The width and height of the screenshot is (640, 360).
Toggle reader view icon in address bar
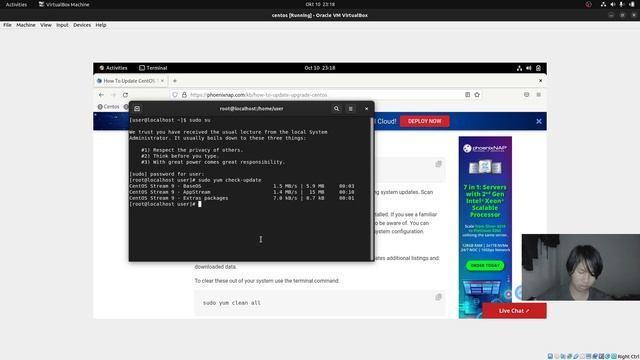click(467, 95)
